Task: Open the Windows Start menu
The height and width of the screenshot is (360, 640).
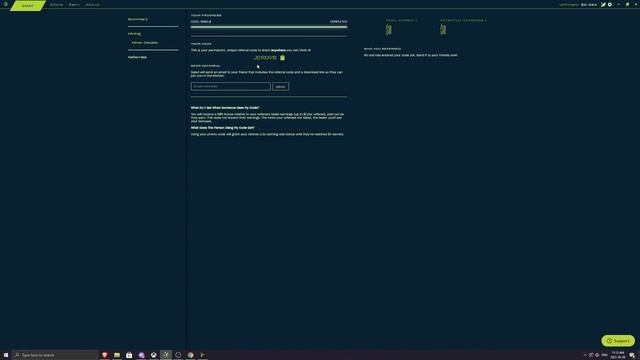Action: pos(6,355)
